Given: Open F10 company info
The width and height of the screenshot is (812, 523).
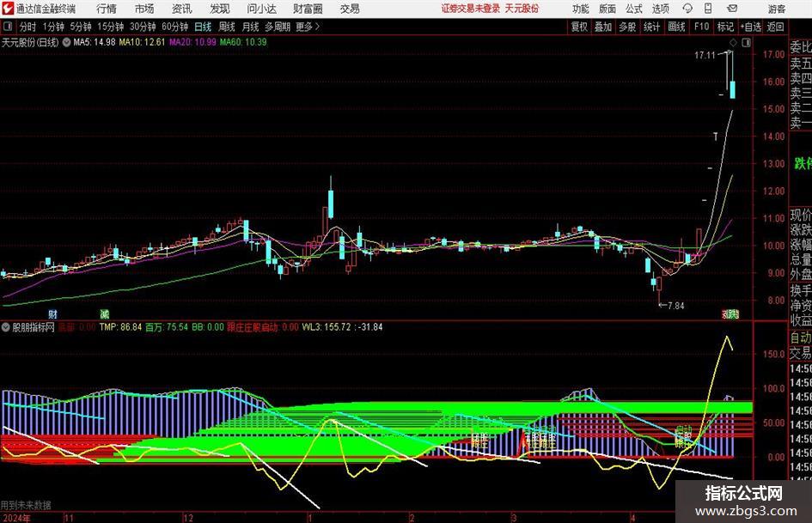Looking at the screenshot, I should click(x=702, y=27).
